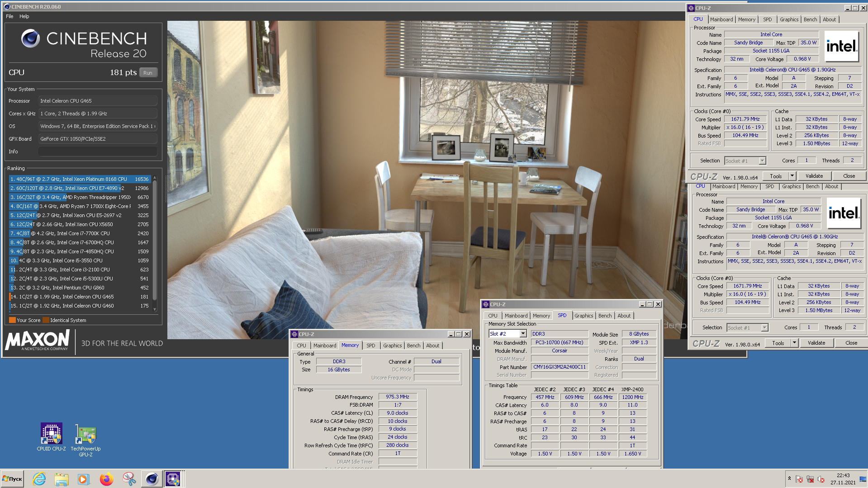868x488 pixels.
Task: Switch to Graphics tab in the SPD CPU-Z window
Action: coord(583,316)
